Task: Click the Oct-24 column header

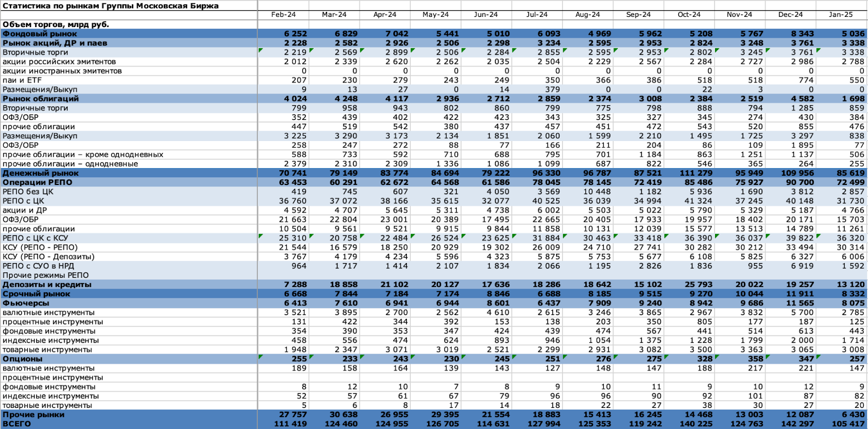Action: coord(689,15)
